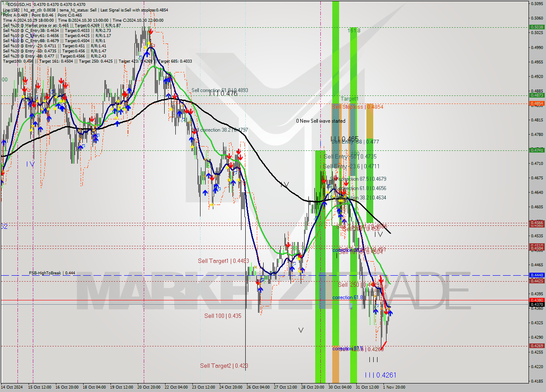
Task: Select the '20 Oct 20:00' time label
Action: coord(149,387)
